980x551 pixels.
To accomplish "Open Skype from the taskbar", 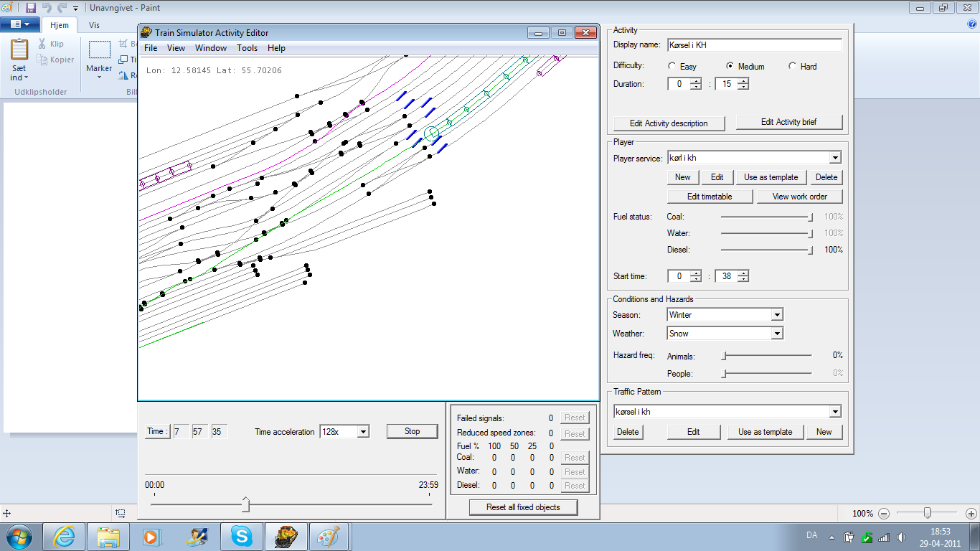I will [x=242, y=536].
